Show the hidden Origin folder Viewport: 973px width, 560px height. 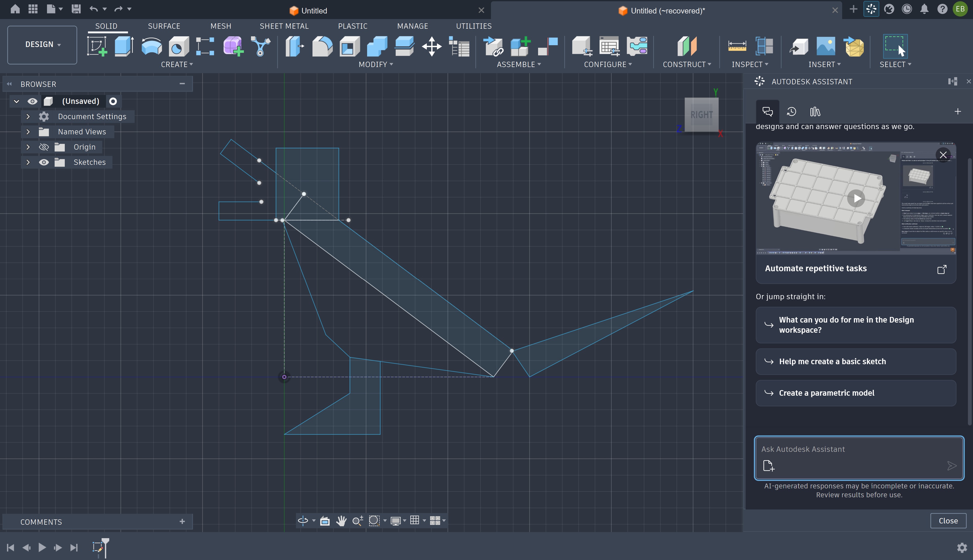pyautogui.click(x=44, y=147)
